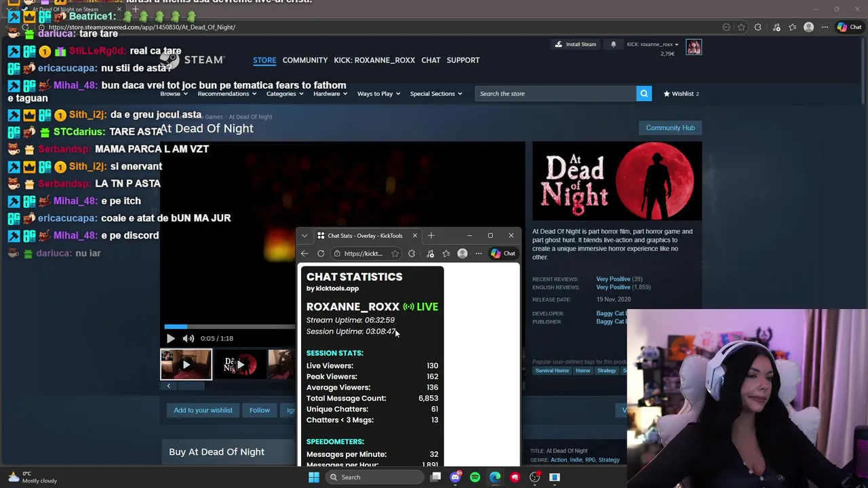Click the Steam profile avatar picture

tap(693, 47)
